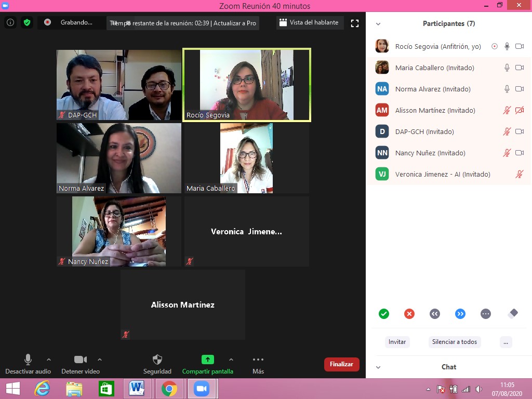The width and height of the screenshot is (532, 399).
Task: Open the meeting information icon
Action: [x=10, y=22]
